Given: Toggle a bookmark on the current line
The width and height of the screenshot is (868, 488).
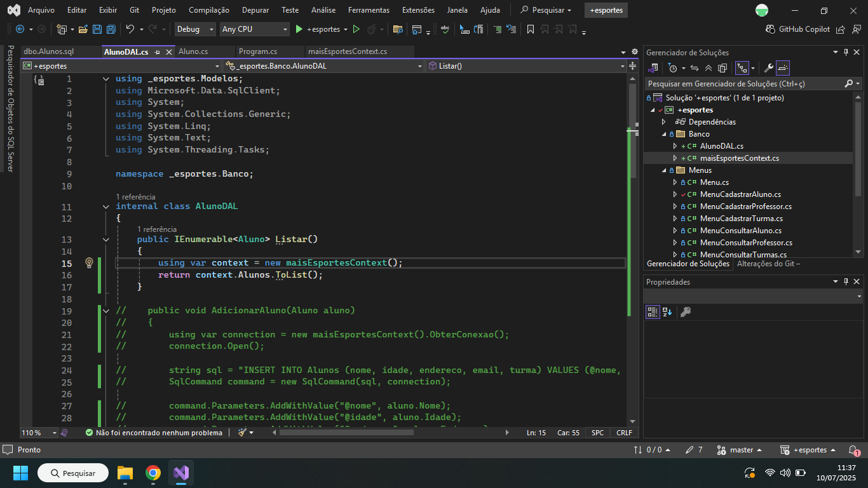Looking at the screenshot, I should pyautogui.click(x=531, y=29).
